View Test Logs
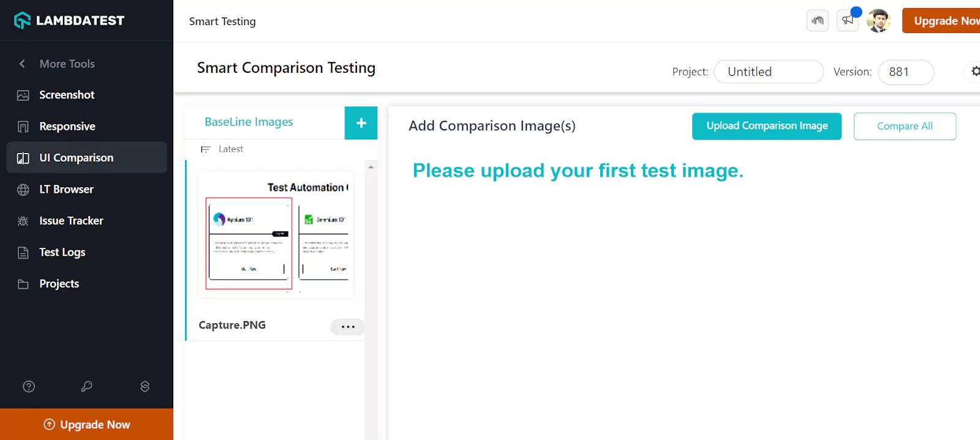980x440 pixels. point(61,252)
